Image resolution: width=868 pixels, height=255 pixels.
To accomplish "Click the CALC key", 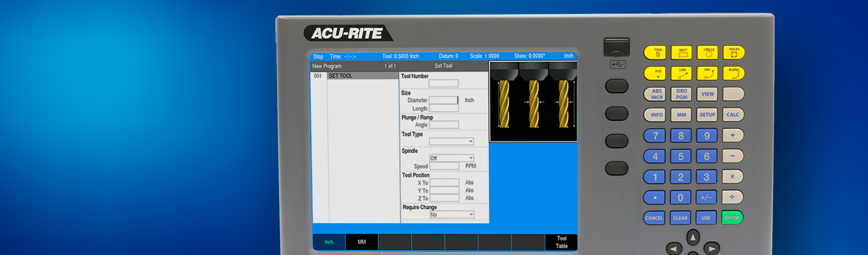I will 733,115.
